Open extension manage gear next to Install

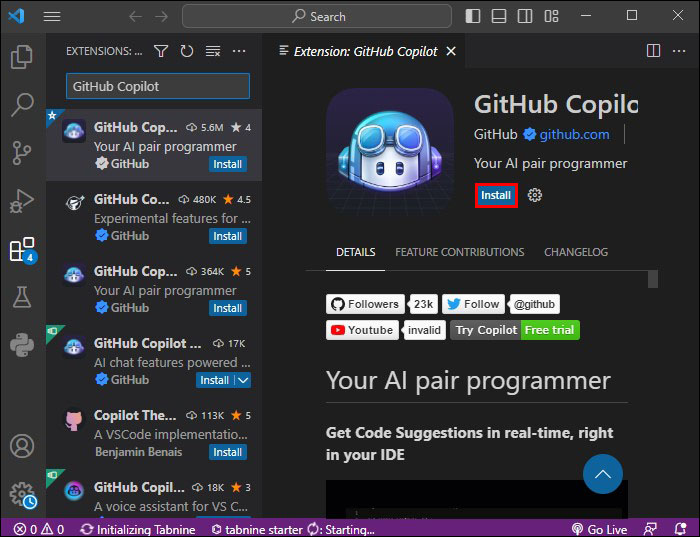point(534,195)
